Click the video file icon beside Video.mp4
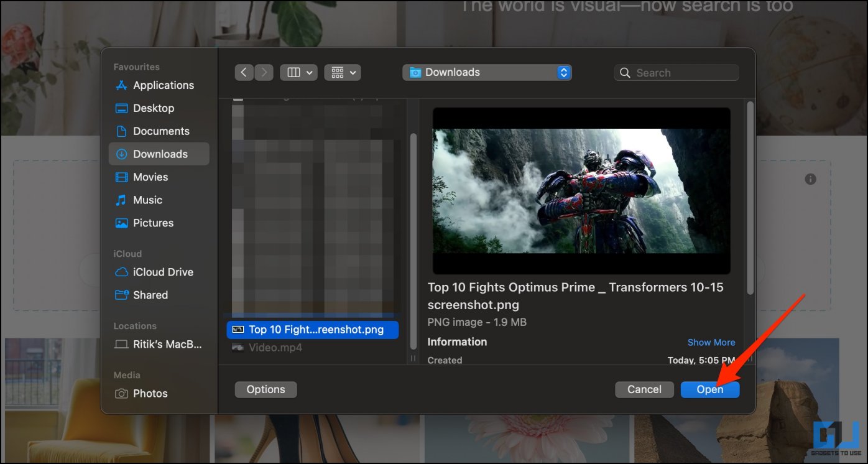Screen dimensions: 868x464 pyautogui.click(x=238, y=348)
